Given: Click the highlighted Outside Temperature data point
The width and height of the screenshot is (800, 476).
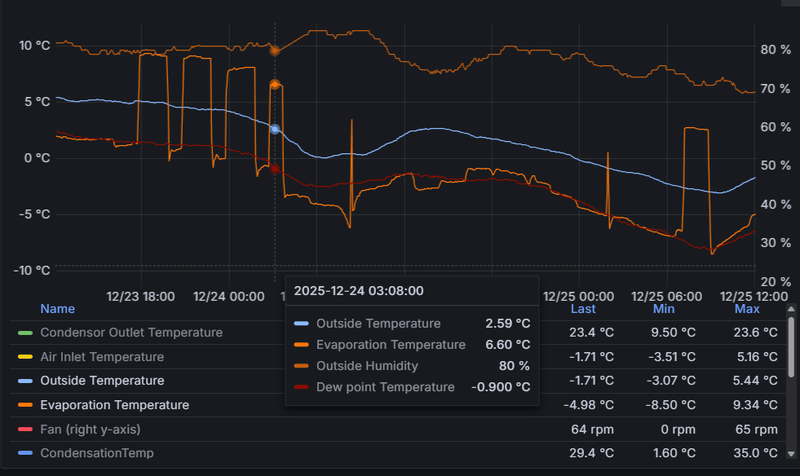Looking at the screenshot, I should click(x=274, y=129).
